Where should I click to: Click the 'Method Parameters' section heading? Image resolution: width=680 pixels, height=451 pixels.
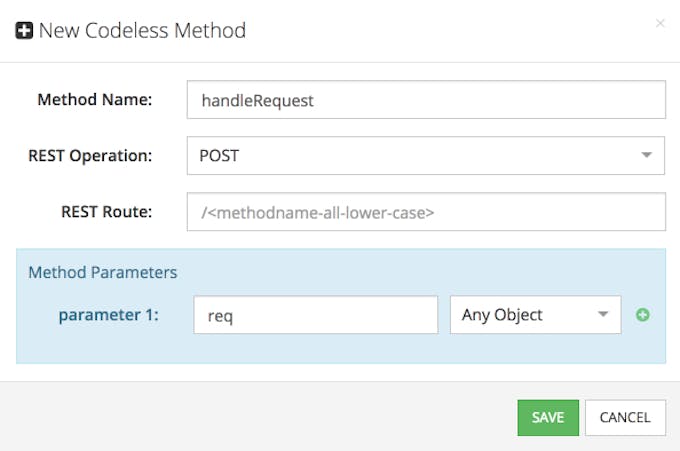[102, 272]
